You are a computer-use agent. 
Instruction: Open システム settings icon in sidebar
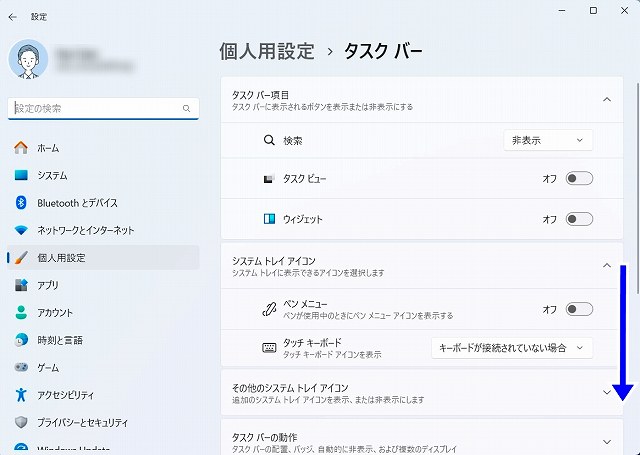coord(21,175)
